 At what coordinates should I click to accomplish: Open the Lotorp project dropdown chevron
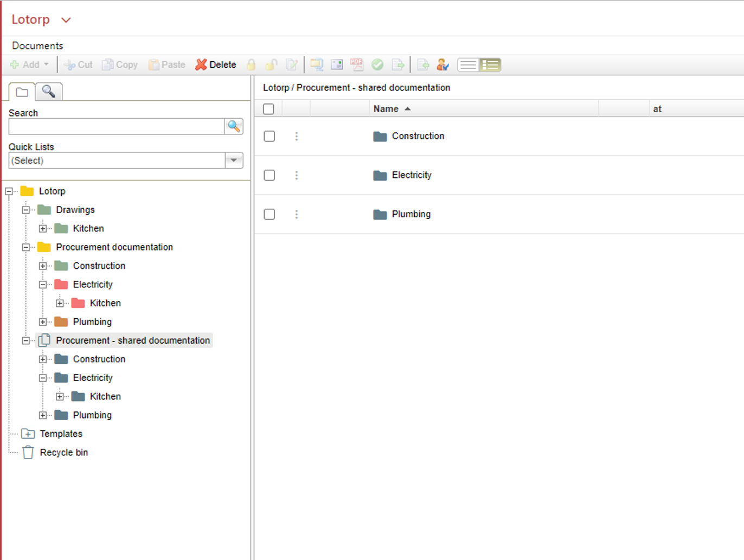[66, 20]
